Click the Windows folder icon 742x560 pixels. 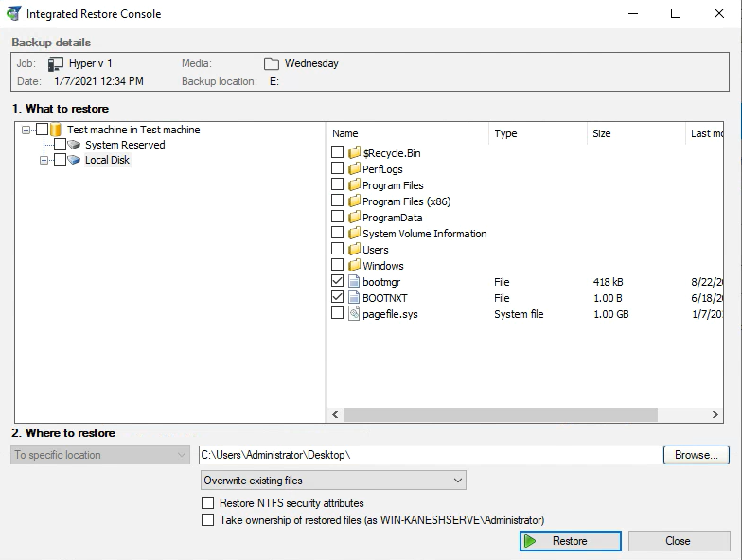click(x=355, y=266)
